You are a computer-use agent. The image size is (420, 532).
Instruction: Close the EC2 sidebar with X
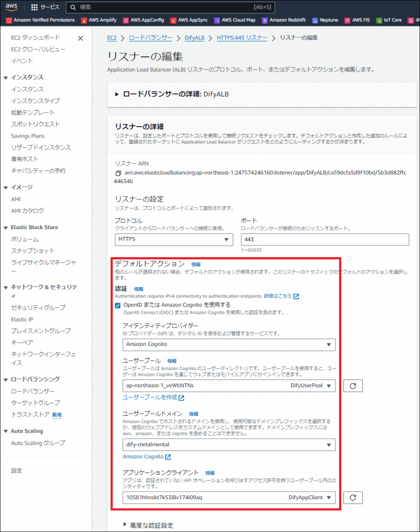[80, 38]
